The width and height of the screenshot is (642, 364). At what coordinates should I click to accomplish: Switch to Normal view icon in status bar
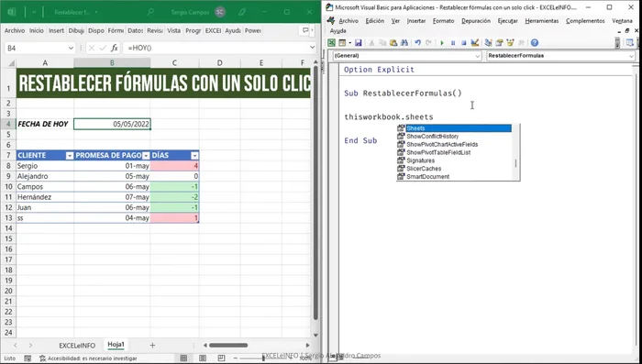click(x=183, y=358)
